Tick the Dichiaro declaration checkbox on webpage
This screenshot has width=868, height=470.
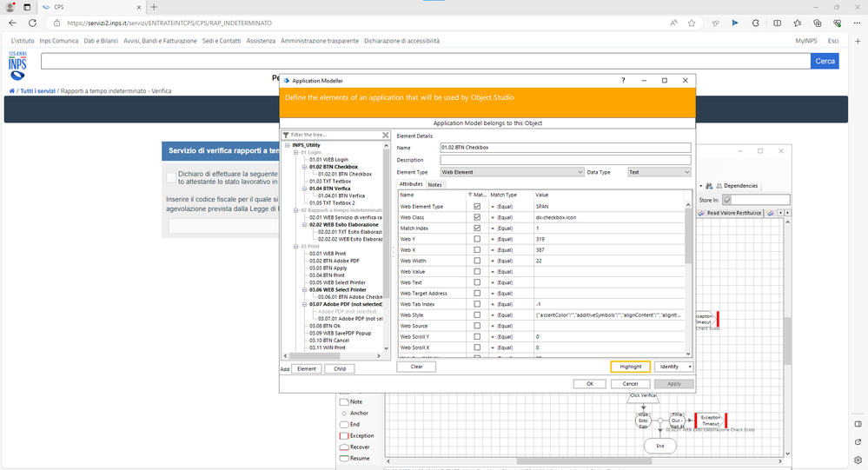(171, 177)
